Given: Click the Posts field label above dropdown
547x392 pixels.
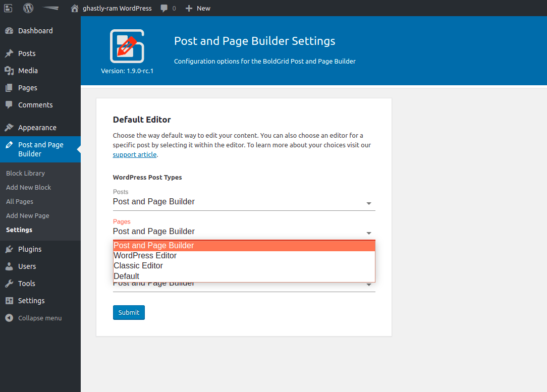Looking at the screenshot, I should [121, 192].
